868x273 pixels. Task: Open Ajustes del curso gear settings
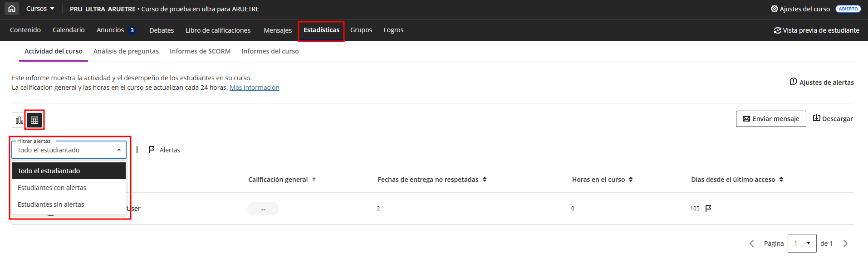point(800,9)
